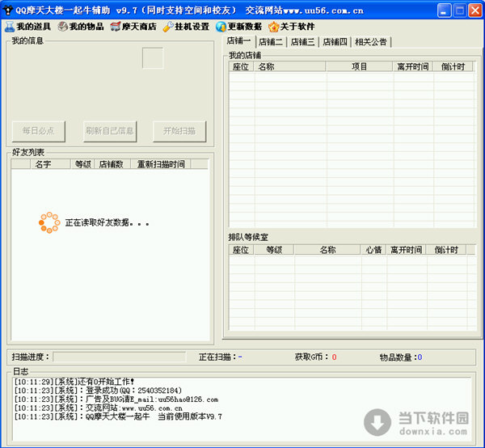Open the 相关公告 tab
The height and width of the screenshot is (448, 485).
[371, 42]
